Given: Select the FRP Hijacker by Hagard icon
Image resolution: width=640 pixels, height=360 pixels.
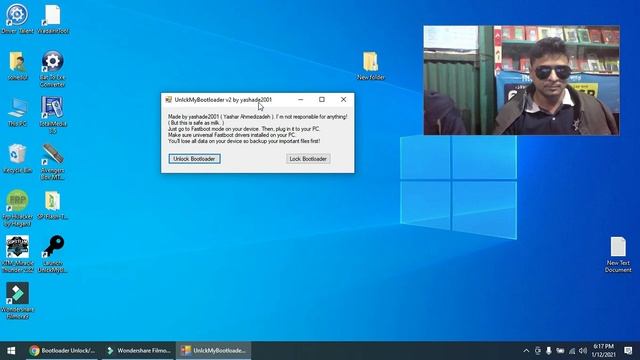Looking at the screenshot, I should click(x=17, y=208).
